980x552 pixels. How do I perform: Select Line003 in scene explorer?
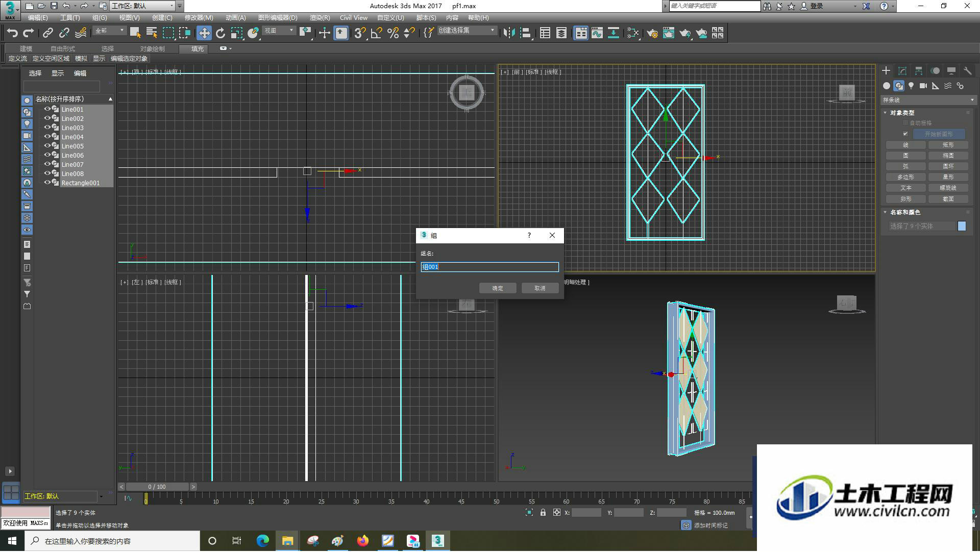coord(72,128)
